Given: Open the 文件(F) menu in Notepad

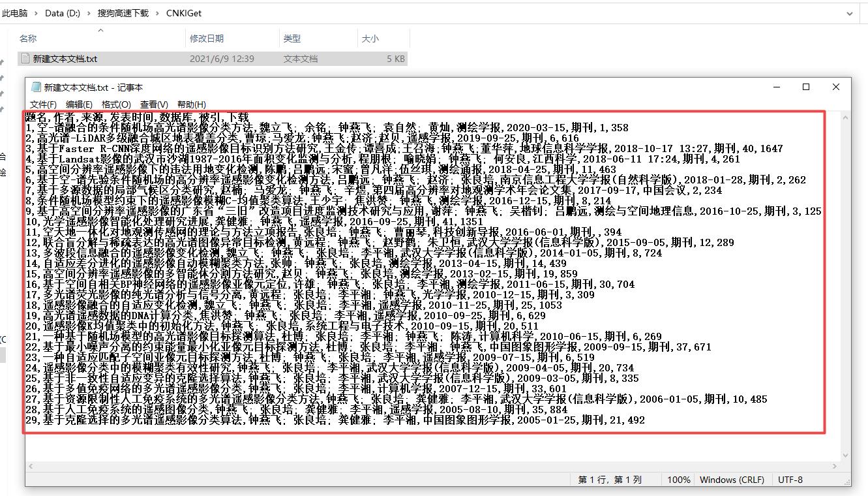Looking at the screenshot, I should coord(43,104).
